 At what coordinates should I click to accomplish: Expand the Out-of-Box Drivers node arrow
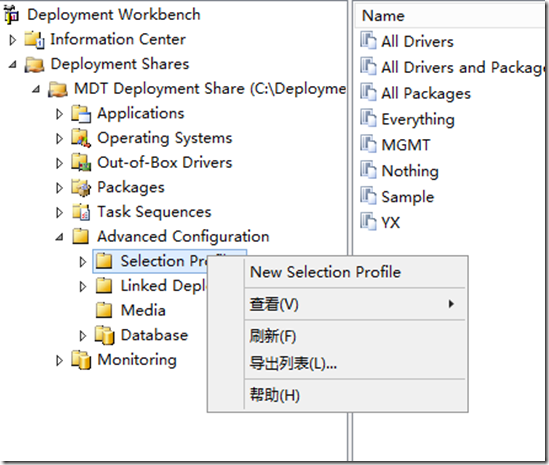(60, 163)
